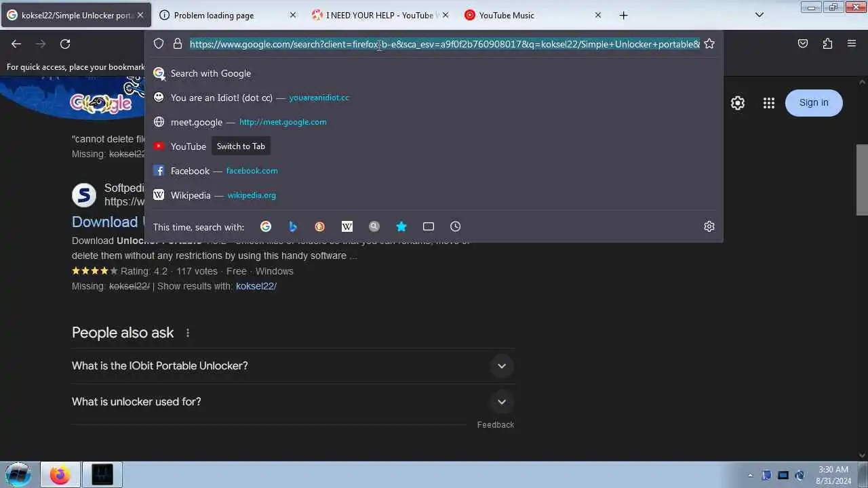Select You are an Idiot suggestion
This screenshot has height=488, width=868.
coord(434,98)
